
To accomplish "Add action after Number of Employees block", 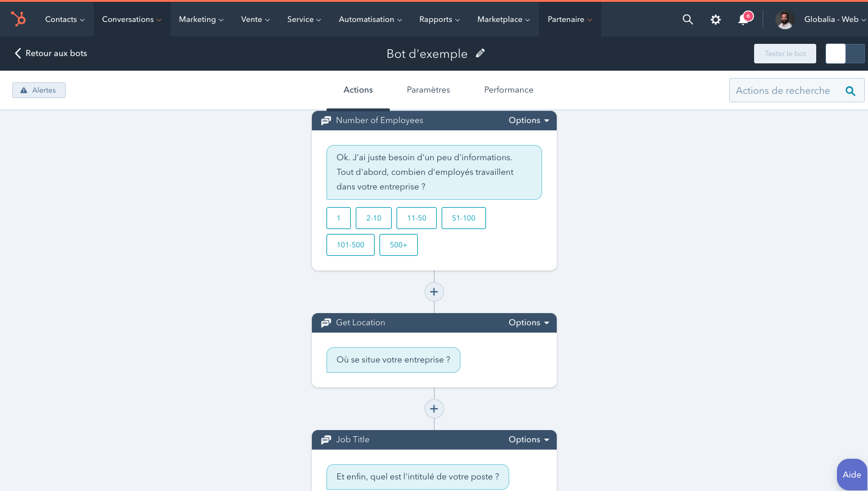I will coord(434,292).
